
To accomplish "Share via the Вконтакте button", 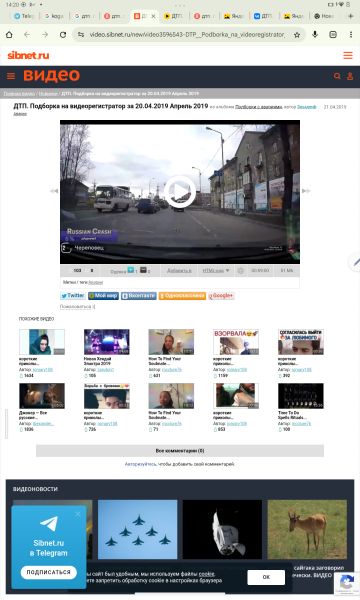I will coord(138,296).
